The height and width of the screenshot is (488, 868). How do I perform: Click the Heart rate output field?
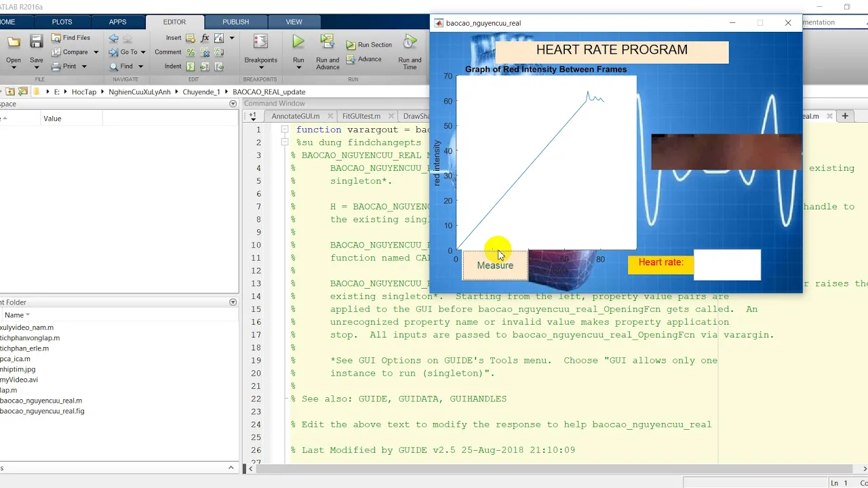pos(727,264)
